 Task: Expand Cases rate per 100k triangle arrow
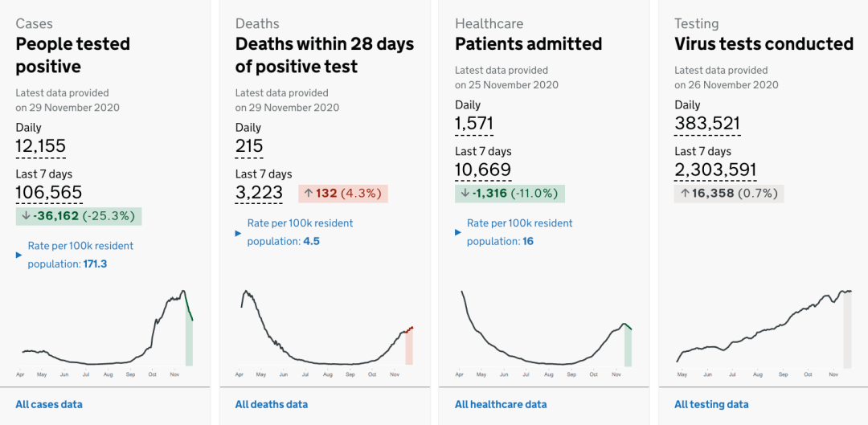click(x=18, y=255)
